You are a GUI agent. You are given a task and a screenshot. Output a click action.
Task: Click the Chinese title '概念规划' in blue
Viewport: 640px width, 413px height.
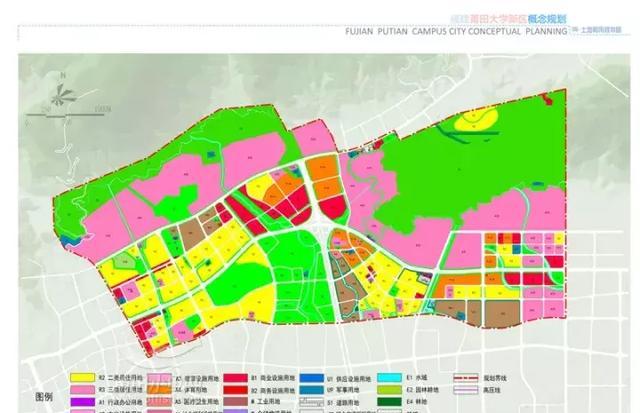(547, 19)
